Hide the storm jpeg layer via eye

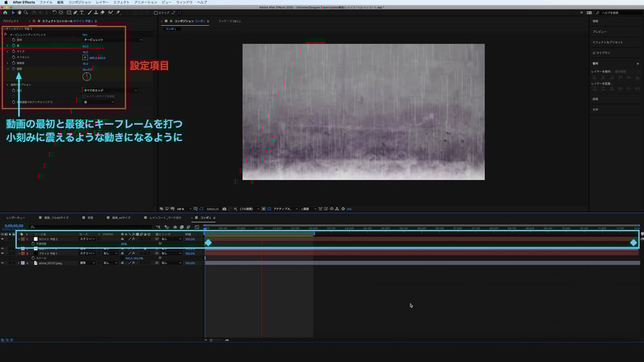point(2,262)
